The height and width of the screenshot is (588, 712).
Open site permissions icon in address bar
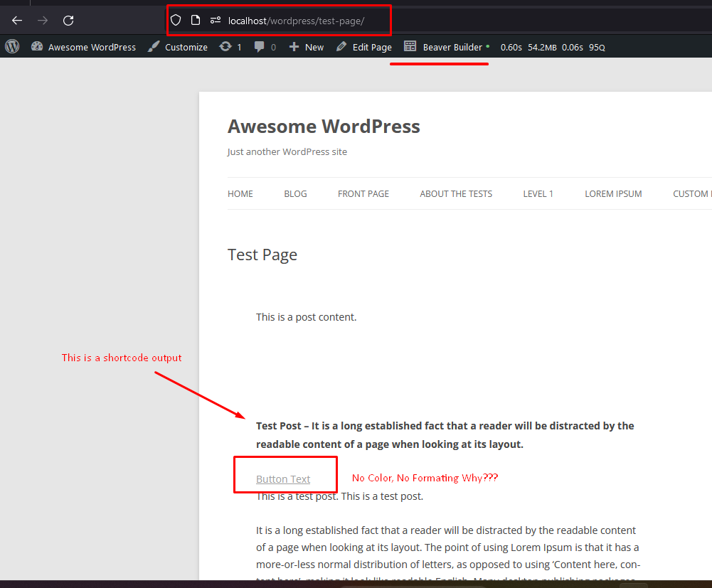pyautogui.click(x=216, y=20)
